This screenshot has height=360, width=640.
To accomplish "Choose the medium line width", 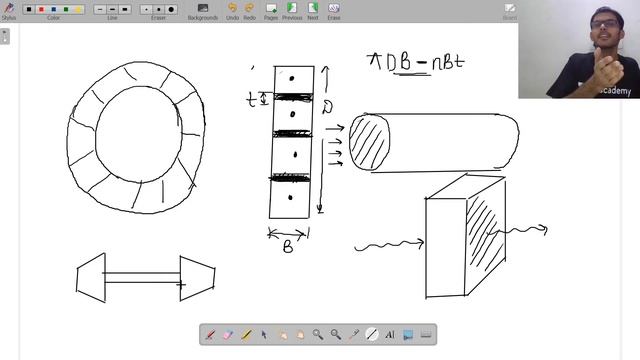I will pos(112,9).
